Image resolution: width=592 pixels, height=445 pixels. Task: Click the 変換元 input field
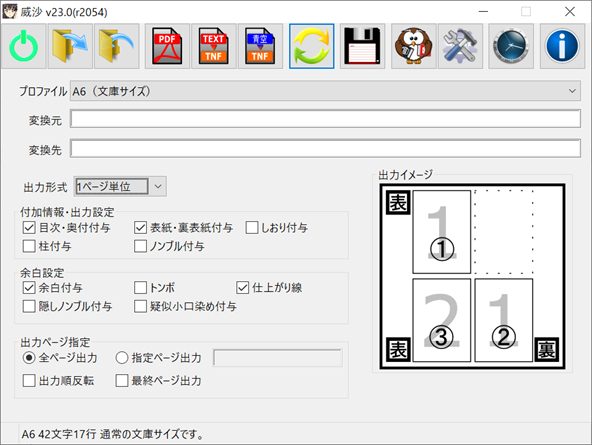pos(325,119)
